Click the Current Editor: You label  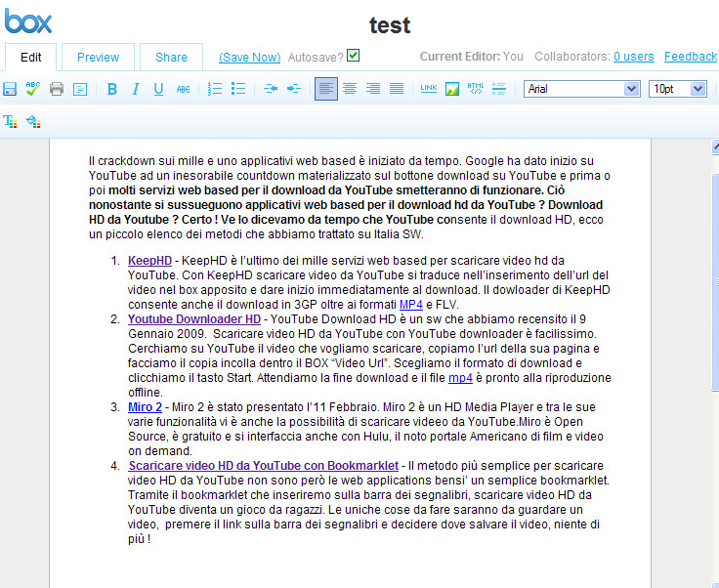472,57
